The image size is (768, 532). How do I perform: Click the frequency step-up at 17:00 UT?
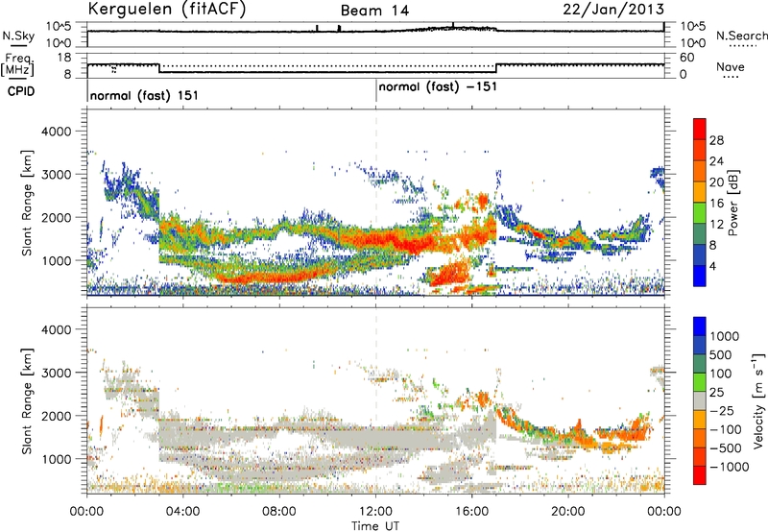pos(496,68)
